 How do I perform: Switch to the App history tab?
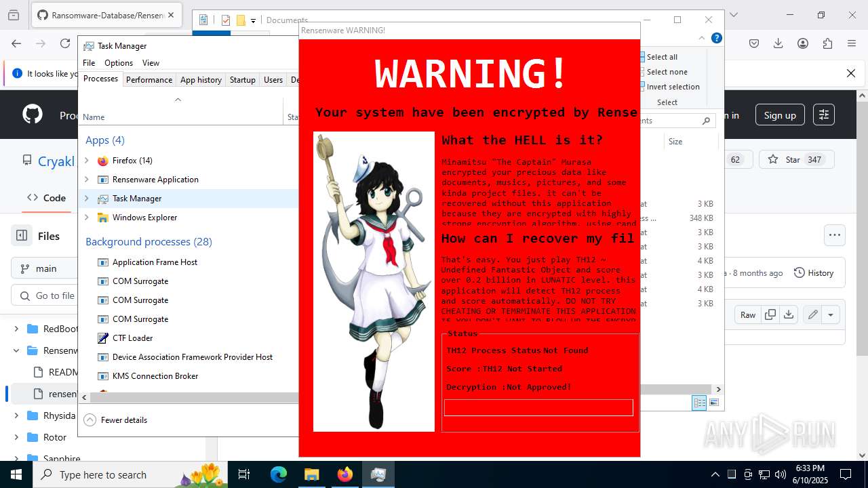coord(201,79)
